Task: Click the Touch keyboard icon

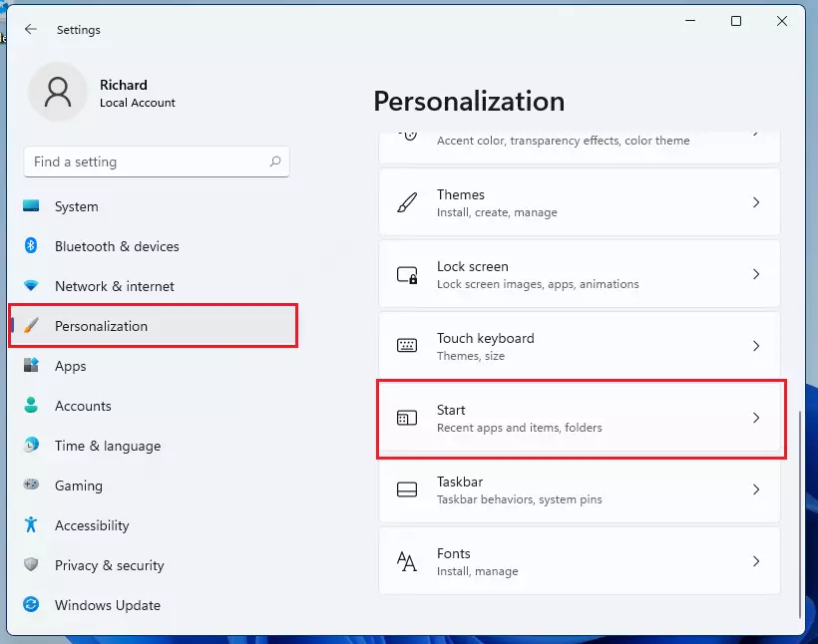Action: [x=407, y=345]
